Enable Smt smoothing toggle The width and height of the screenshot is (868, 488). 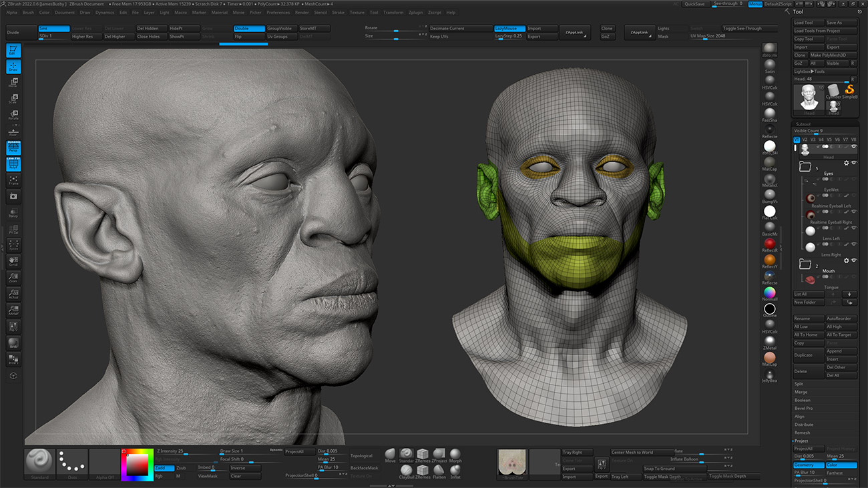coord(53,29)
